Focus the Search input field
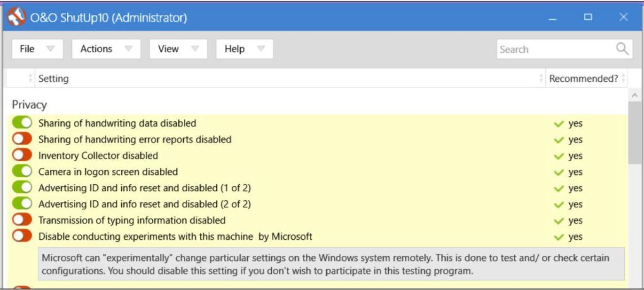The width and height of the screenshot is (644, 290). click(x=556, y=49)
